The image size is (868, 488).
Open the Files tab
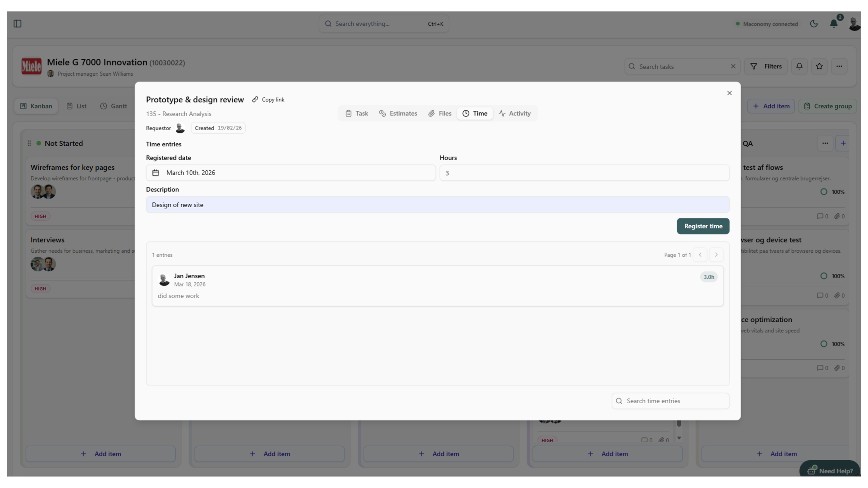440,113
